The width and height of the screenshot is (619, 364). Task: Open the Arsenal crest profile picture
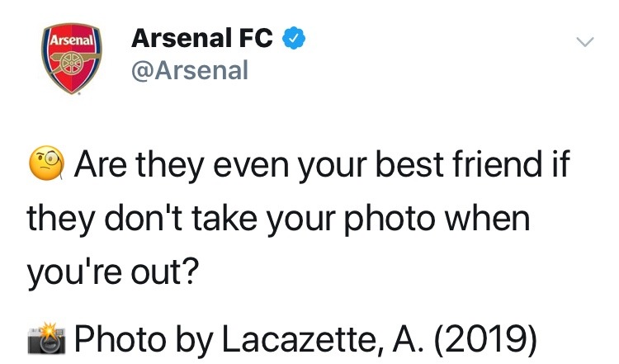pos(72,59)
